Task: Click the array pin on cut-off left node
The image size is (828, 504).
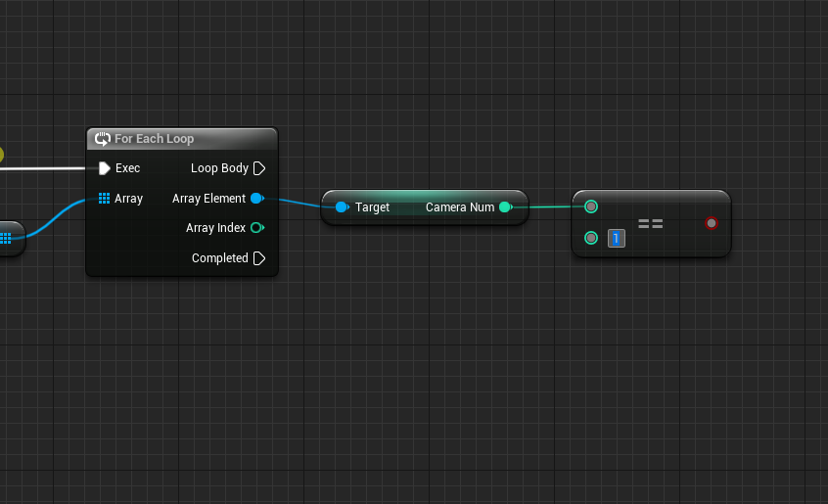Action: click(x=6, y=239)
